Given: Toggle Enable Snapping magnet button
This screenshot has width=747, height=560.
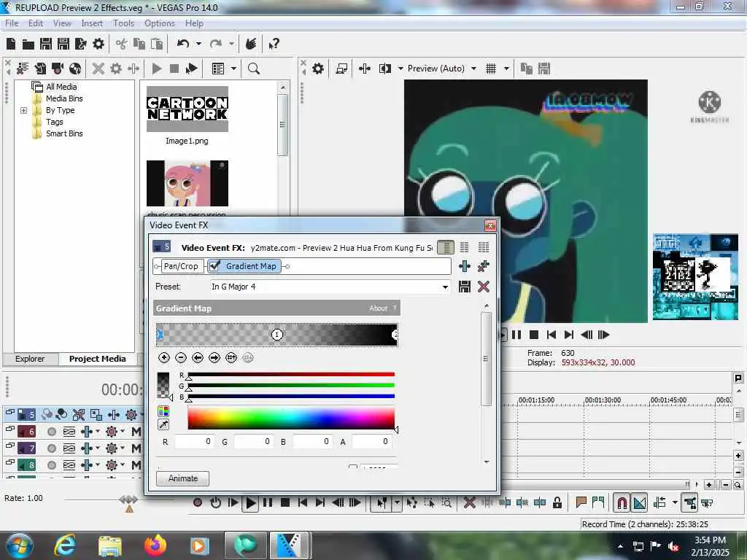Looking at the screenshot, I should coord(622,503).
